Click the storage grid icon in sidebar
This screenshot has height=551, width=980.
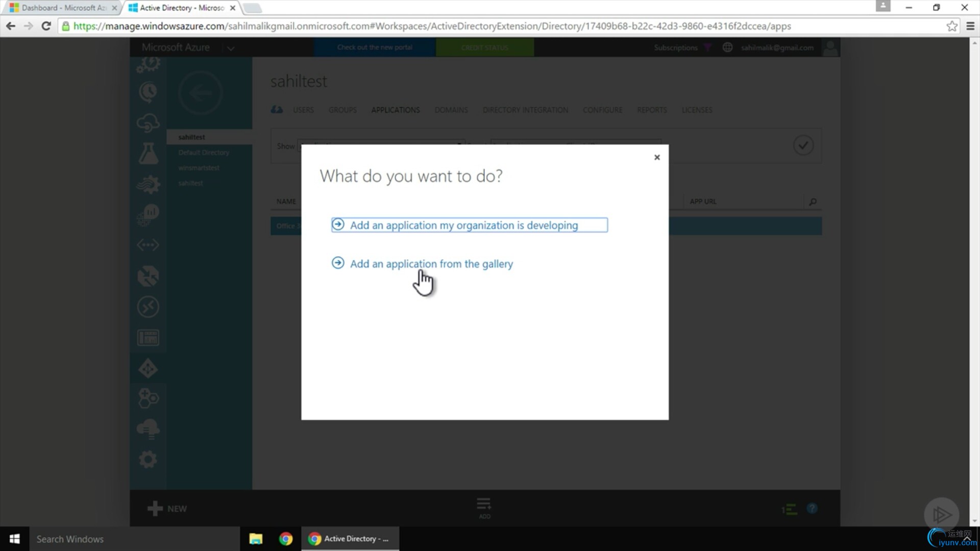point(148,338)
